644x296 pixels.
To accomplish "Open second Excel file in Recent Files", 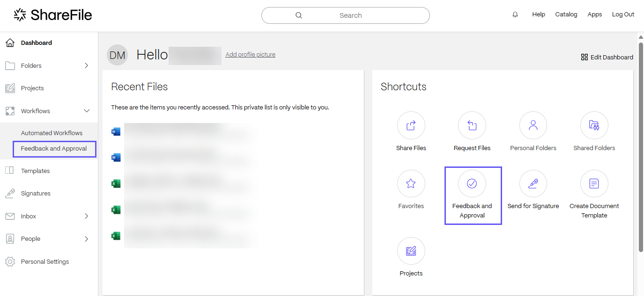I will (116, 210).
